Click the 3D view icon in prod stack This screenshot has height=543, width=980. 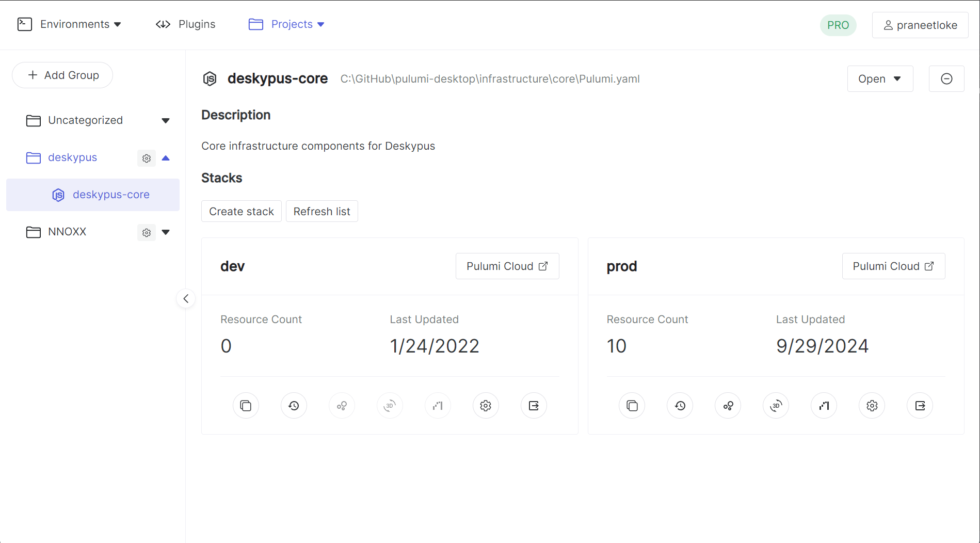point(776,406)
